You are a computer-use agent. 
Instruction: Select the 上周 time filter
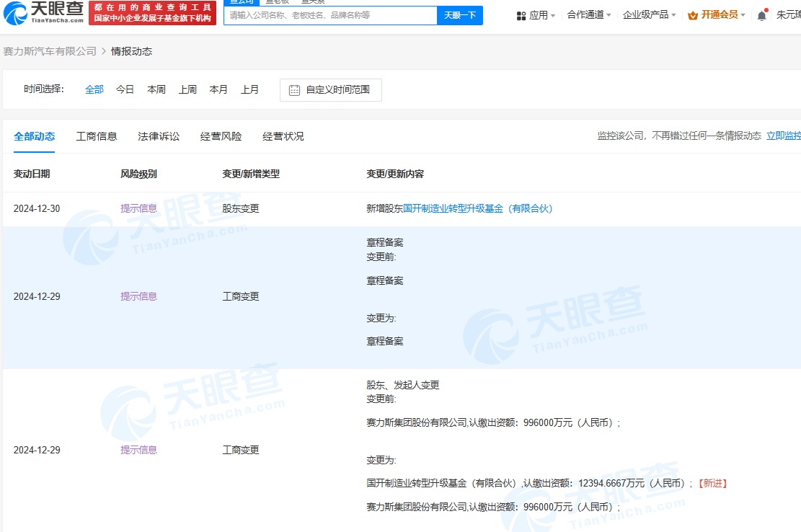click(x=187, y=89)
